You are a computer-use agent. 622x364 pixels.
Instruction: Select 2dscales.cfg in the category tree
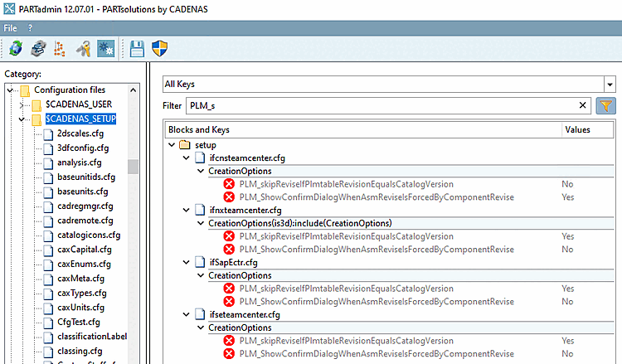tap(80, 133)
